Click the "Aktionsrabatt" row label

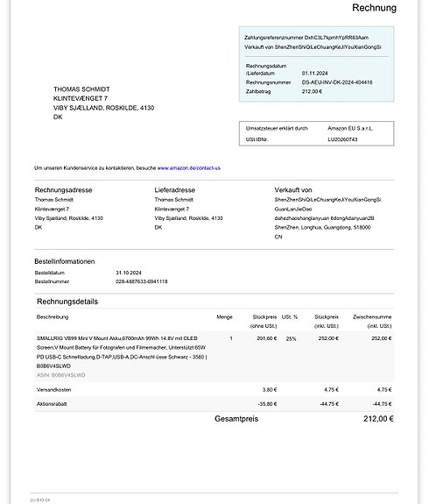pos(52,404)
